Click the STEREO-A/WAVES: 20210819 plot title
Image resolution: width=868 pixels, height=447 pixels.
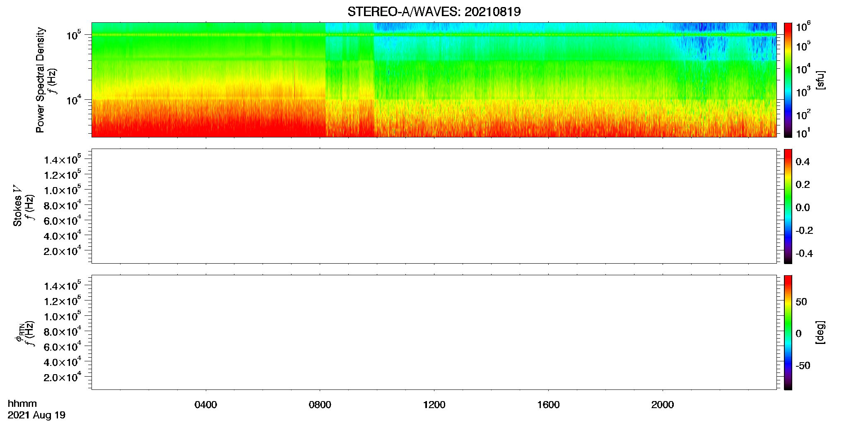coord(434,12)
